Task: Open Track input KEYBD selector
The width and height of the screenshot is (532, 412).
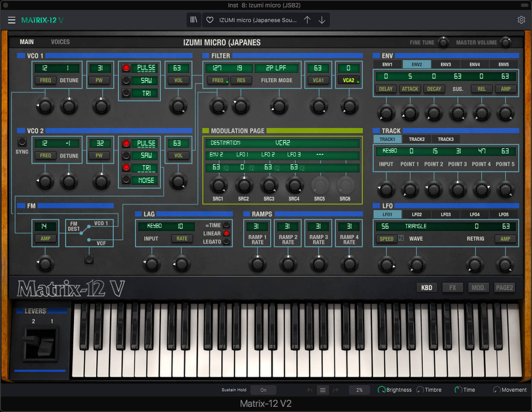Action: point(389,151)
